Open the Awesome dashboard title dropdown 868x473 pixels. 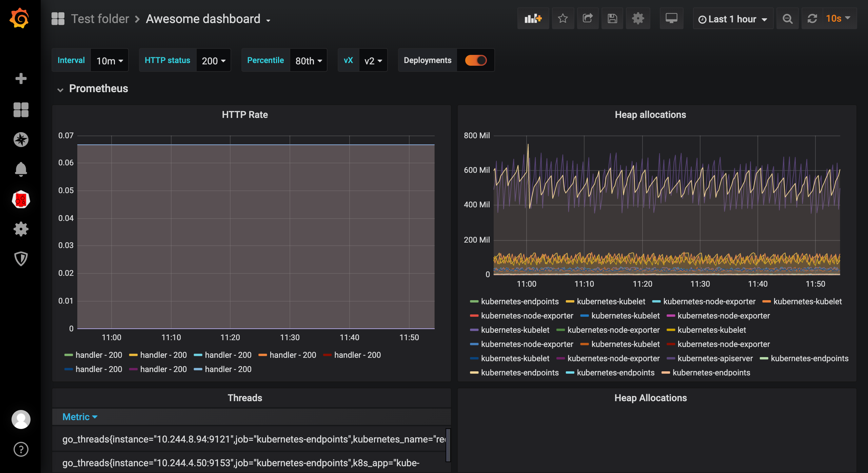[x=208, y=19]
